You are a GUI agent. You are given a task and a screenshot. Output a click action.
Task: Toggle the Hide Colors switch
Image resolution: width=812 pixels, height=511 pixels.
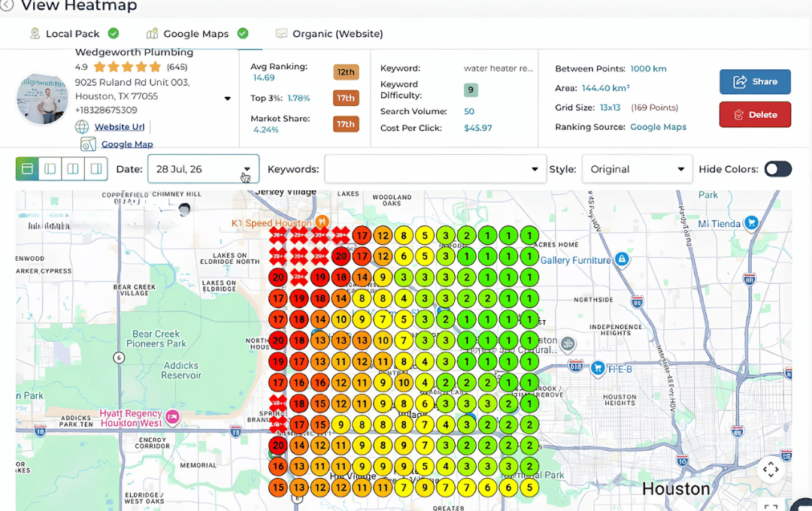[x=778, y=169]
